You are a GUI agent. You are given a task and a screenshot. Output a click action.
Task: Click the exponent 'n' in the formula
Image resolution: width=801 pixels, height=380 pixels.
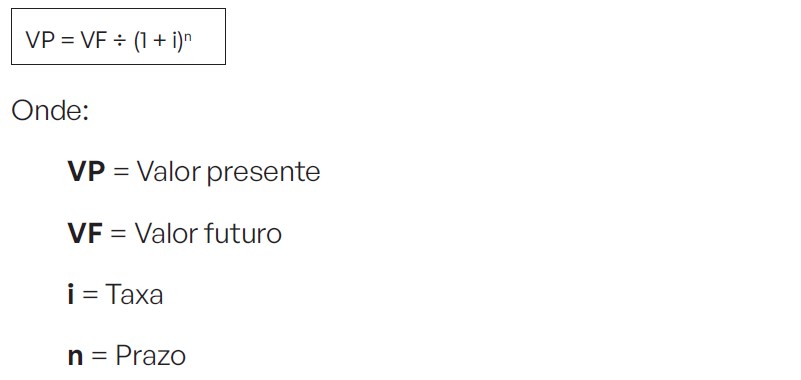(187, 37)
